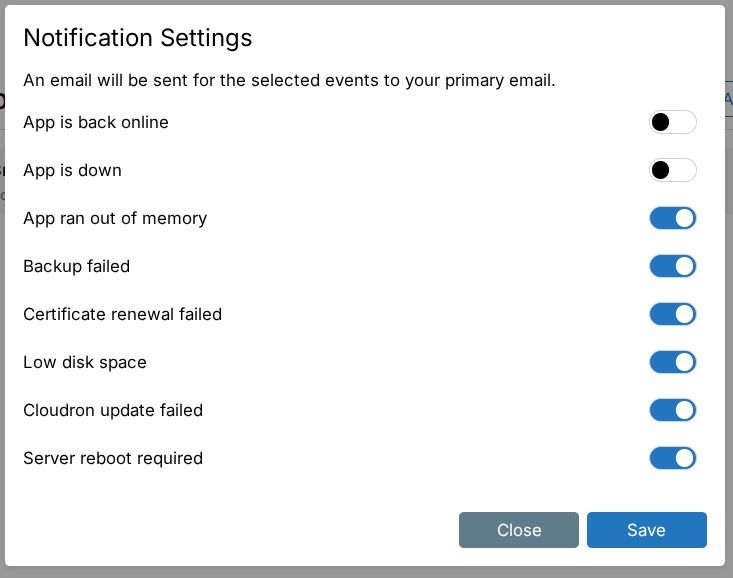The width and height of the screenshot is (733, 578).
Task: Close the Notification Settings dialog
Action: point(518,530)
